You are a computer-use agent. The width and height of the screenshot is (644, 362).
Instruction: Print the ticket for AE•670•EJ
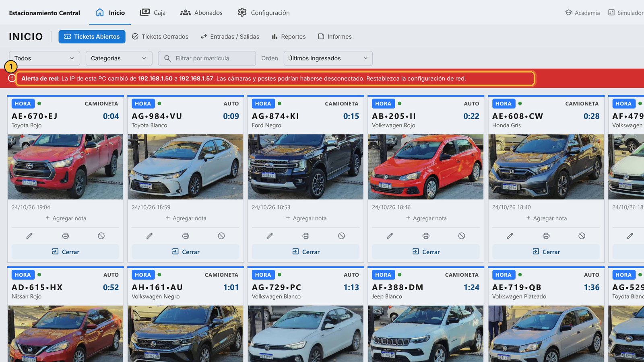pyautogui.click(x=65, y=236)
